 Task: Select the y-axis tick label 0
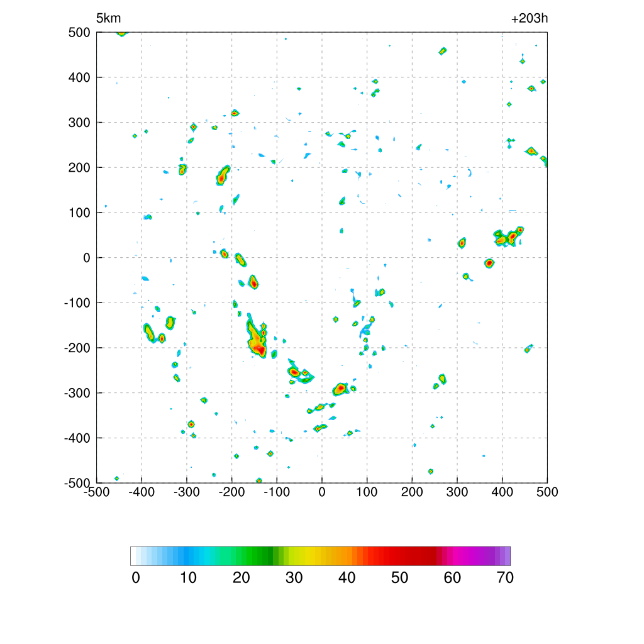tap(87, 258)
